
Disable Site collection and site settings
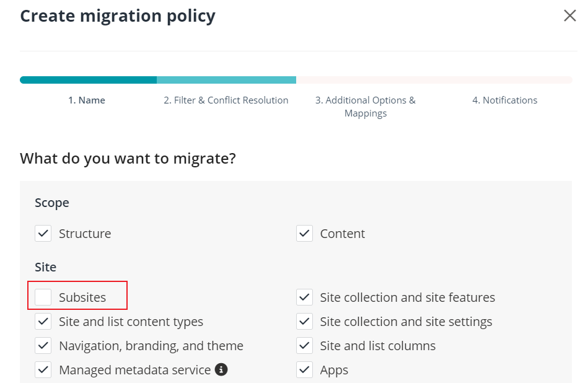[x=304, y=322]
